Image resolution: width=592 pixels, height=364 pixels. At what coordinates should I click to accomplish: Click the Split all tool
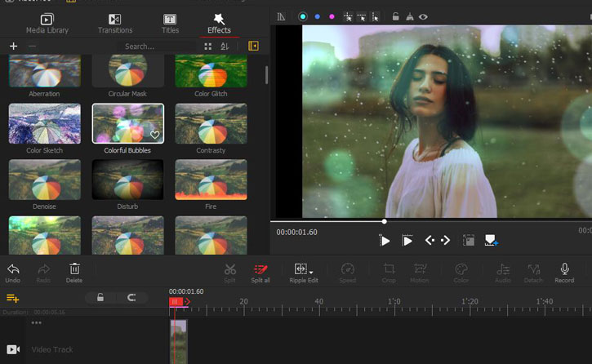(x=260, y=273)
